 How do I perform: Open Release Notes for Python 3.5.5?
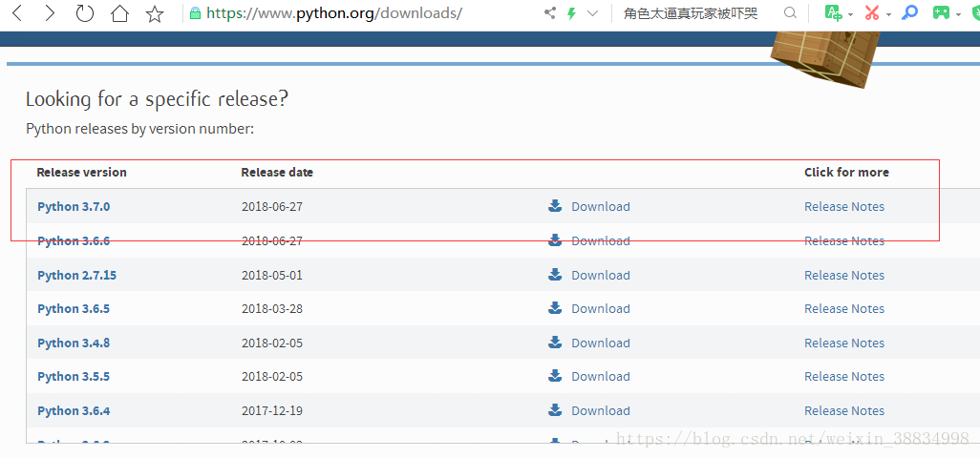(844, 377)
